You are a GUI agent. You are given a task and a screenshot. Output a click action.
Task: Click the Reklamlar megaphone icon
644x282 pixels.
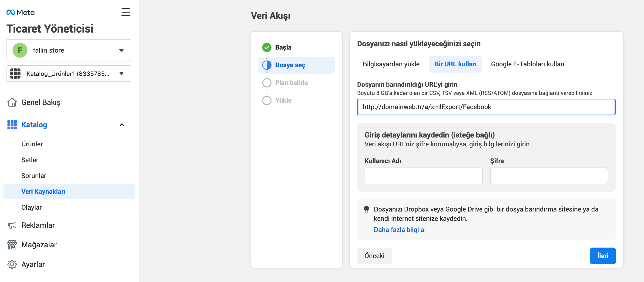click(x=12, y=225)
